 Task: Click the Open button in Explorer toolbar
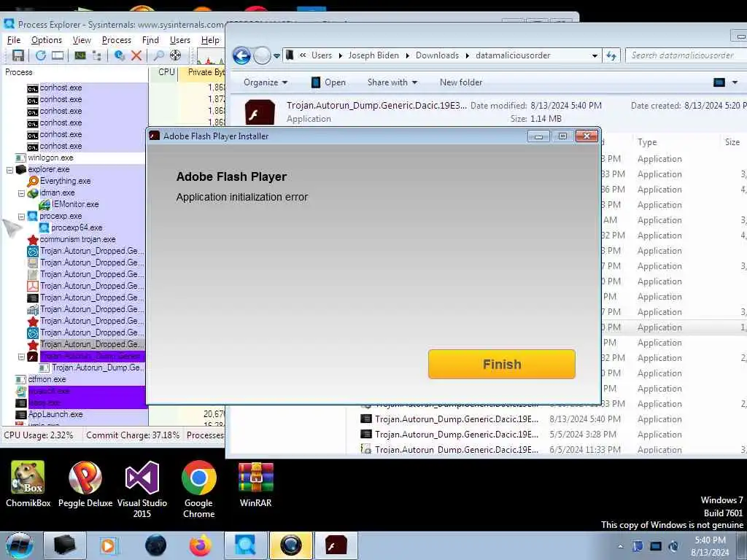coord(329,82)
